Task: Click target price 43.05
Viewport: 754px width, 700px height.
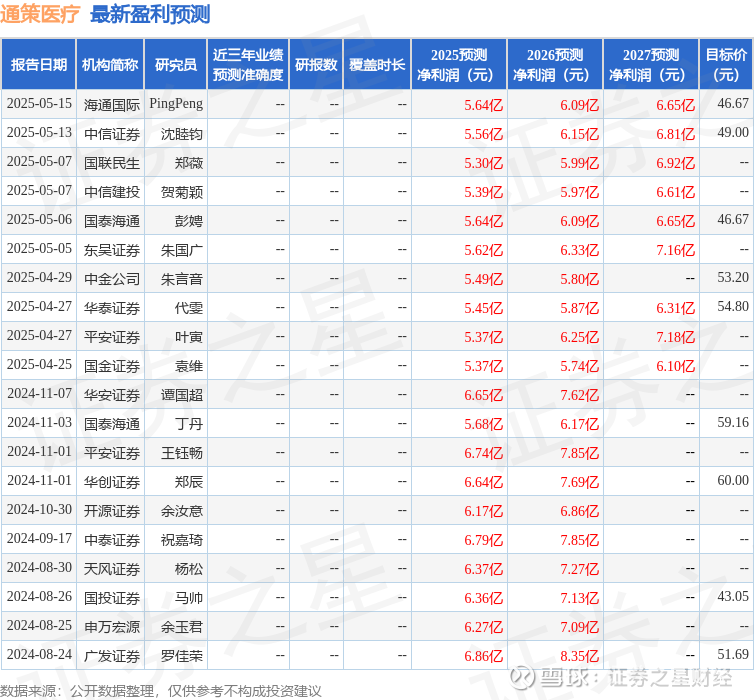Action: click(x=733, y=596)
